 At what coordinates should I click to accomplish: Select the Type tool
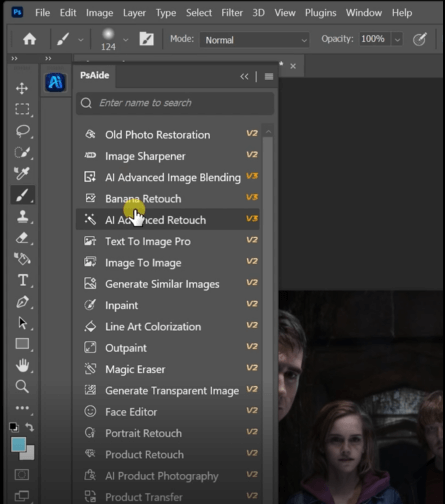coord(23,280)
